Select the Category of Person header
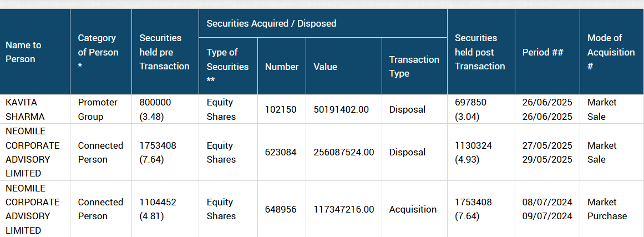 [101, 52]
